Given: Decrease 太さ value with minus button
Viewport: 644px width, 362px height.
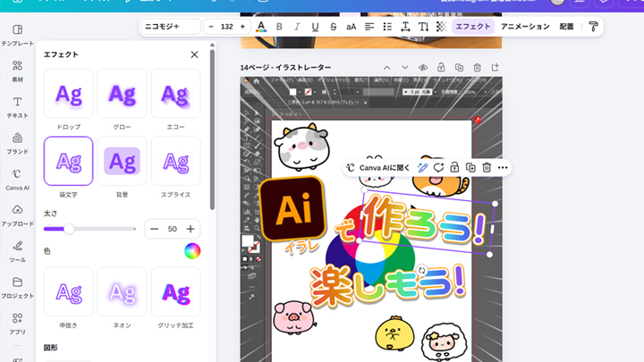Looking at the screenshot, I should tap(155, 229).
